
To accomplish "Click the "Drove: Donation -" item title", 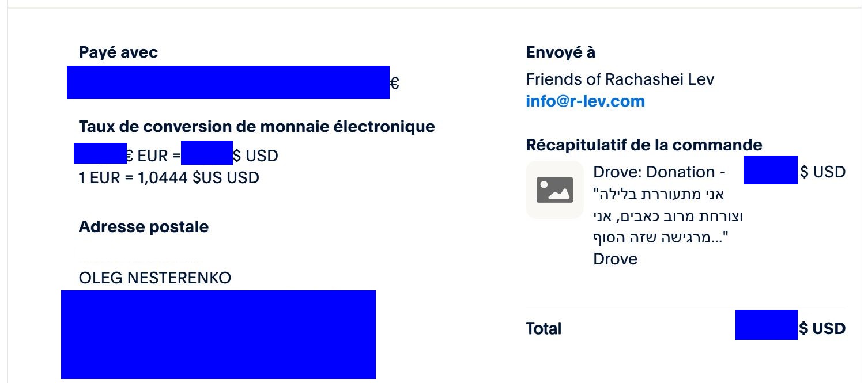I will (659, 172).
